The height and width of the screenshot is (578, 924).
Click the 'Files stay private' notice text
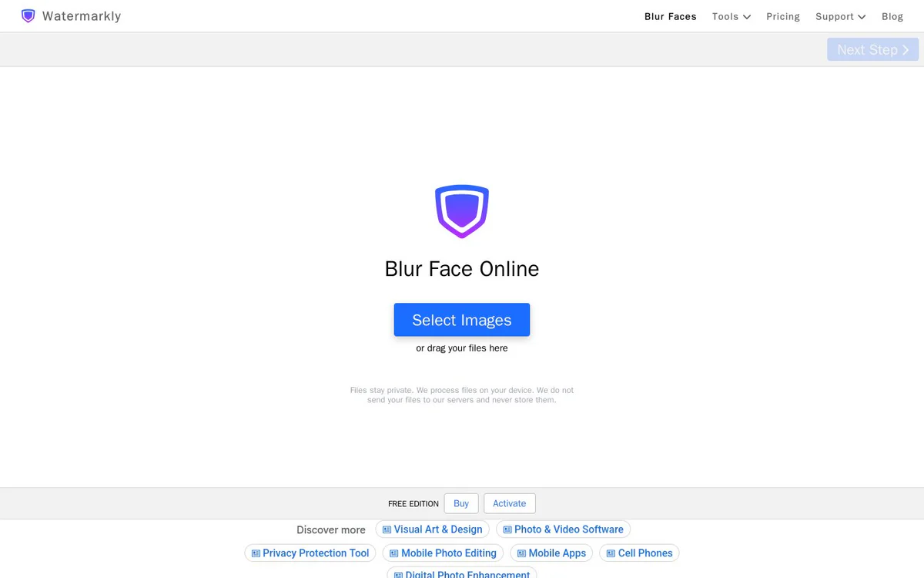[x=462, y=395]
